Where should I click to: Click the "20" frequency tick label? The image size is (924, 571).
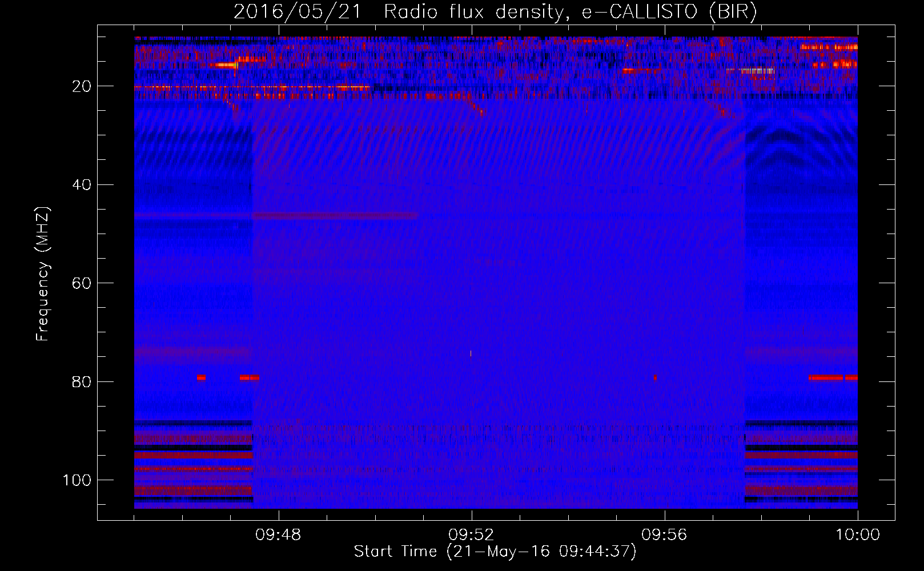click(82, 87)
